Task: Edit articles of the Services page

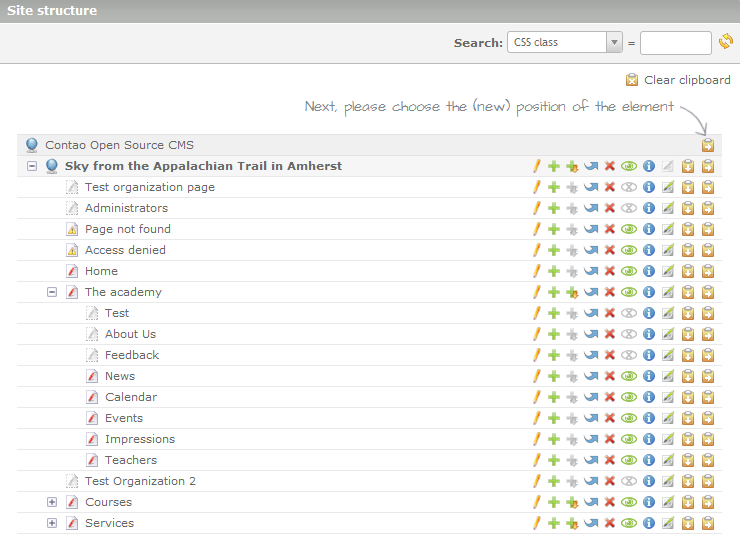Action: pos(668,523)
